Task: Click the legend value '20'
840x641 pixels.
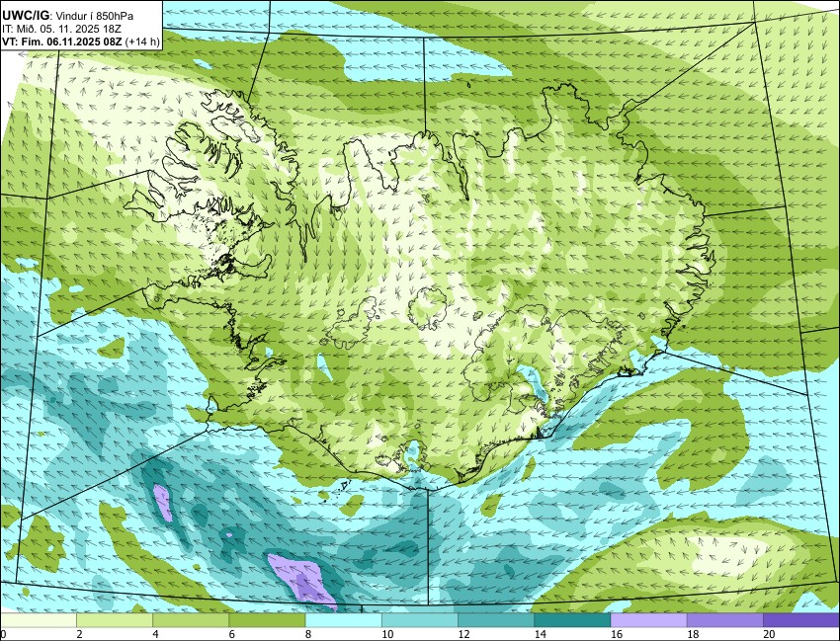Action: (x=769, y=634)
